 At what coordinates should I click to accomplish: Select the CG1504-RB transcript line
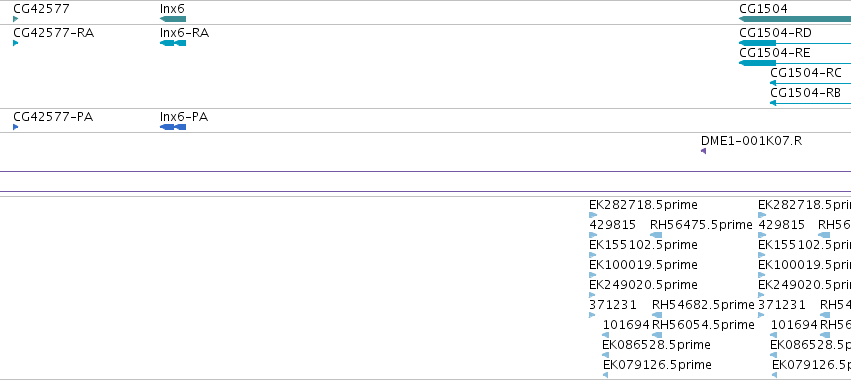click(x=810, y=103)
